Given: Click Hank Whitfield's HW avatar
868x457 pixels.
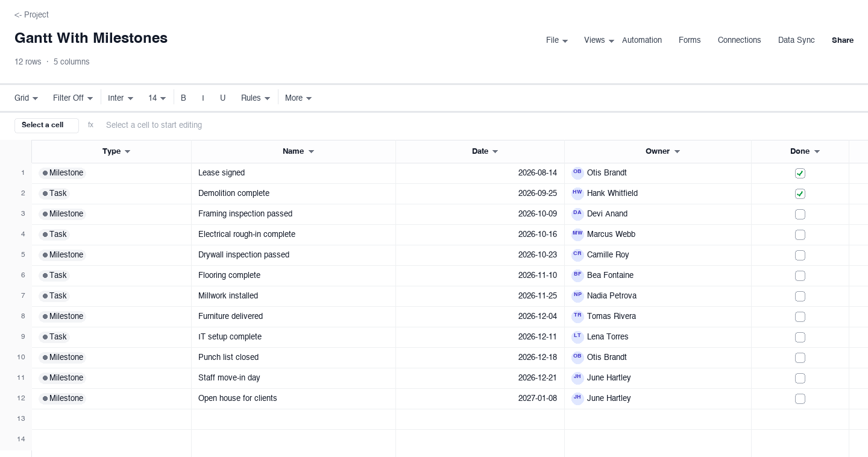Looking at the screenshot, I should (577, 194).
